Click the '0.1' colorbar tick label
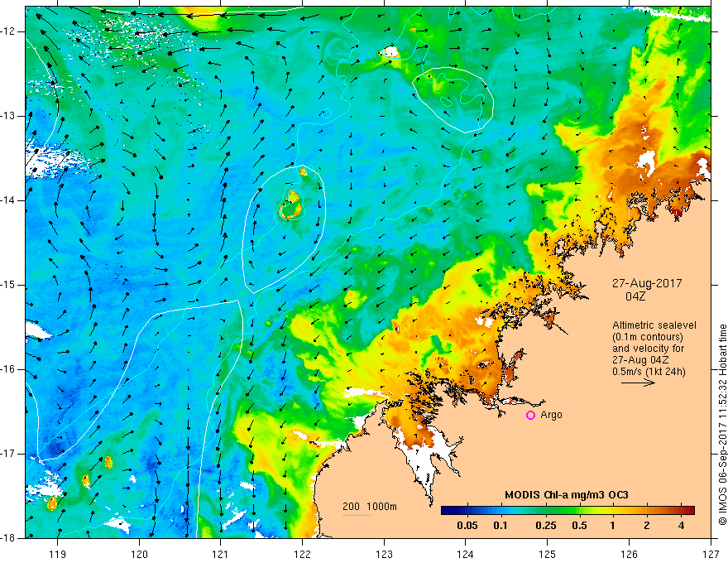The height and width of the screenshot is (563, 728). (x=500, y=526)
